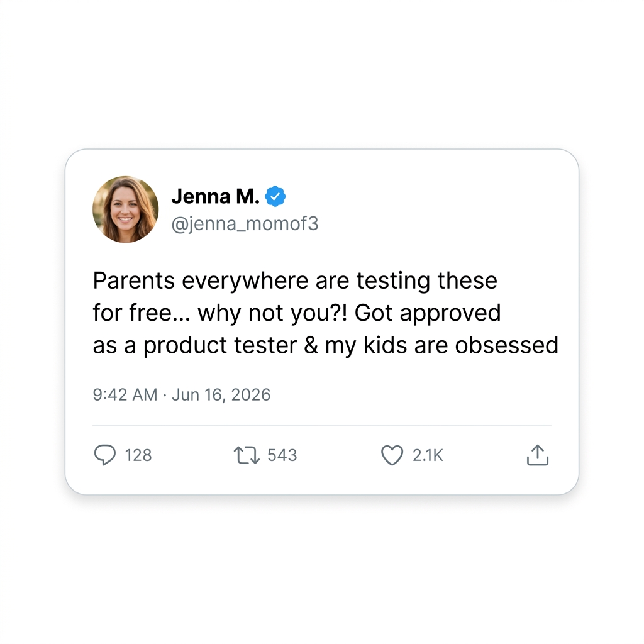
Task: Click the text 'why not you?! Got approved'
Action: 349,313
